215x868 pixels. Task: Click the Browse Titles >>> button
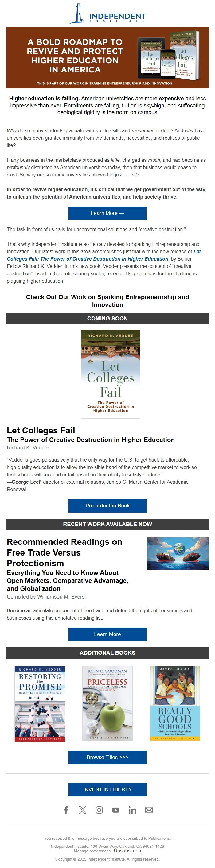107,757
